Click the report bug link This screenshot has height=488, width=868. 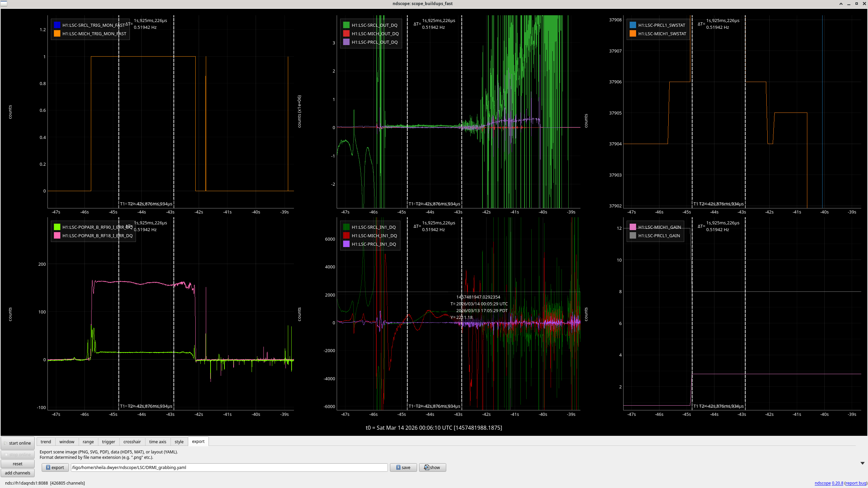[x=855, y=483]
